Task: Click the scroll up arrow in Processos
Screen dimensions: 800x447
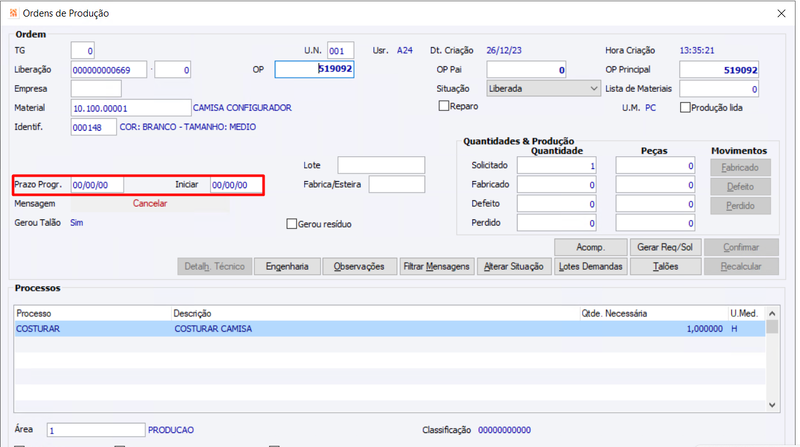Action: pos(772,313)
